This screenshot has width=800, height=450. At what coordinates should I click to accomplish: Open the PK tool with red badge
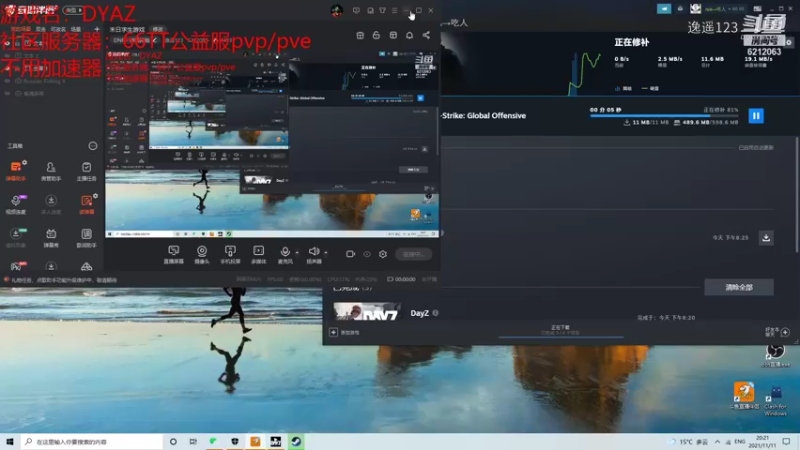(x=16, y=266)
